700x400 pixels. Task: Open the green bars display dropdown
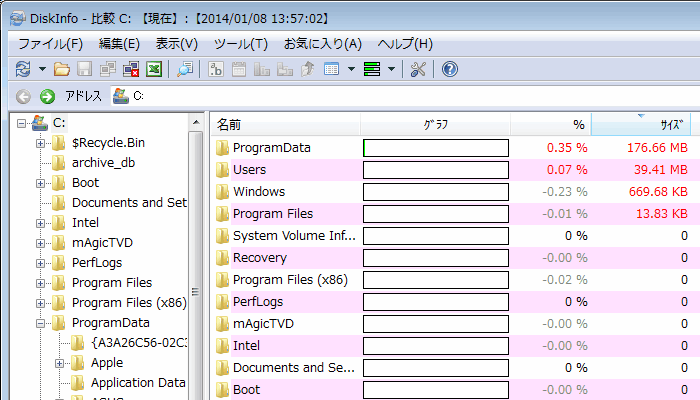[391, 69]
